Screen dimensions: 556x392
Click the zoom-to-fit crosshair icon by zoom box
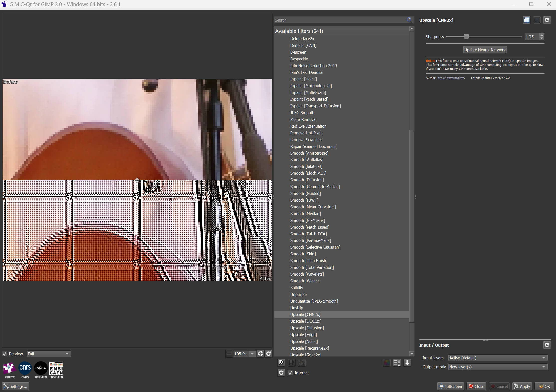click(261, 354)
